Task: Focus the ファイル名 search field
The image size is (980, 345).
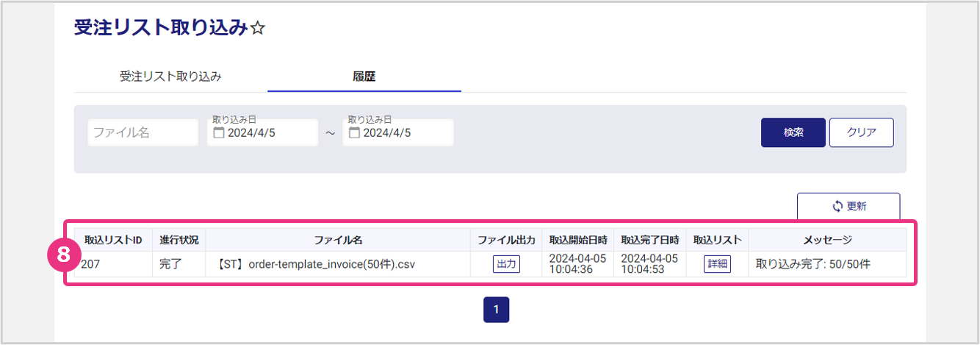Action: (x=143, y=133)
